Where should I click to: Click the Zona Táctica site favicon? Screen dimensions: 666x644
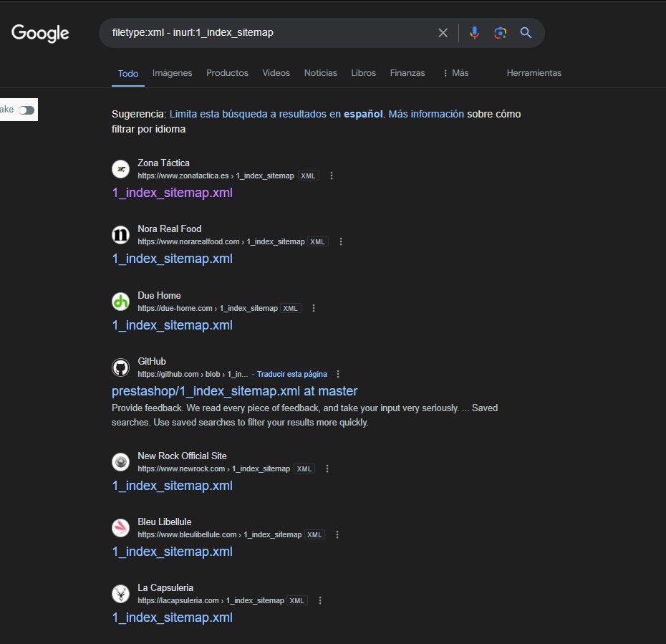point(120,169)
